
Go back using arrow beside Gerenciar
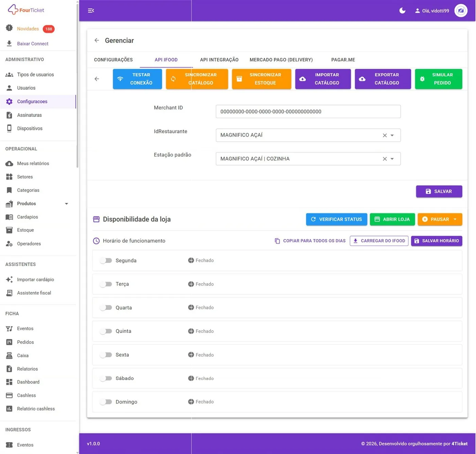(97, 40)
